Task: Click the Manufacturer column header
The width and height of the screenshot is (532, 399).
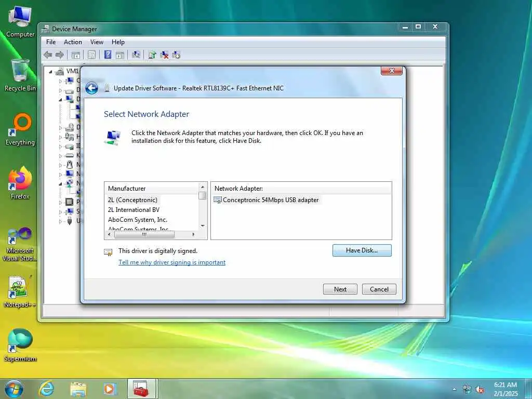Action: (x=152, y=188)
